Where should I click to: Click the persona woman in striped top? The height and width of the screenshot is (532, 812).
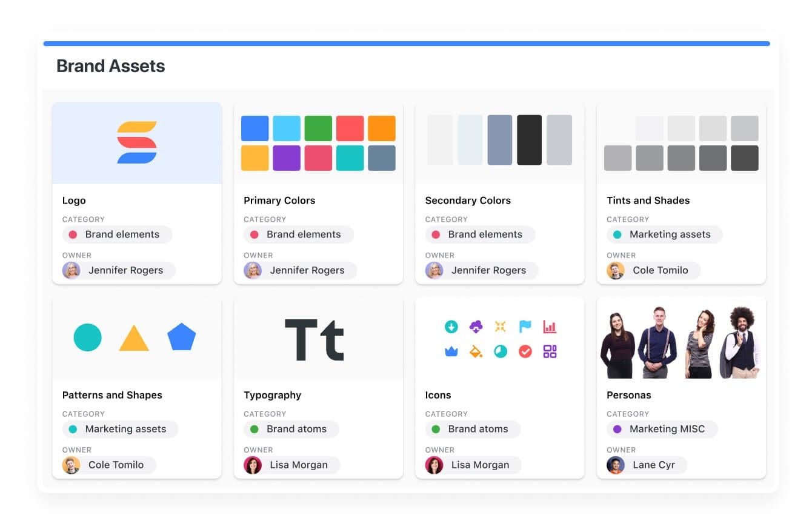pos(701,344)
